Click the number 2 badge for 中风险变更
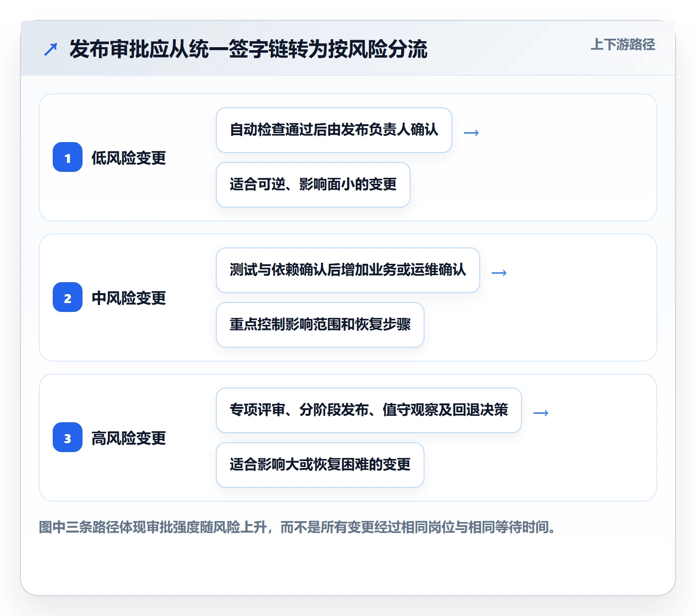Screen dimensions: 696x616 click(x=68, y=298)
